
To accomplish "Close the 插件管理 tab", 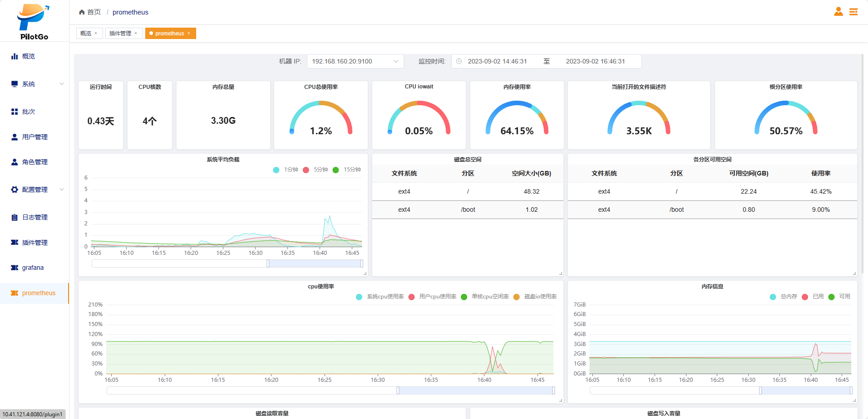I will (x=136, y=33).
